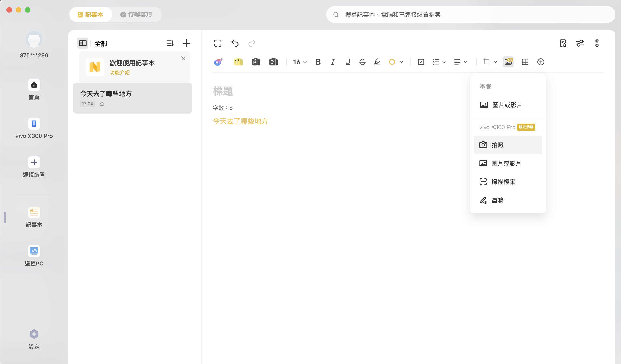
Task: Enter fullscreen editing mode icon
Action: [x=218, y=43]
